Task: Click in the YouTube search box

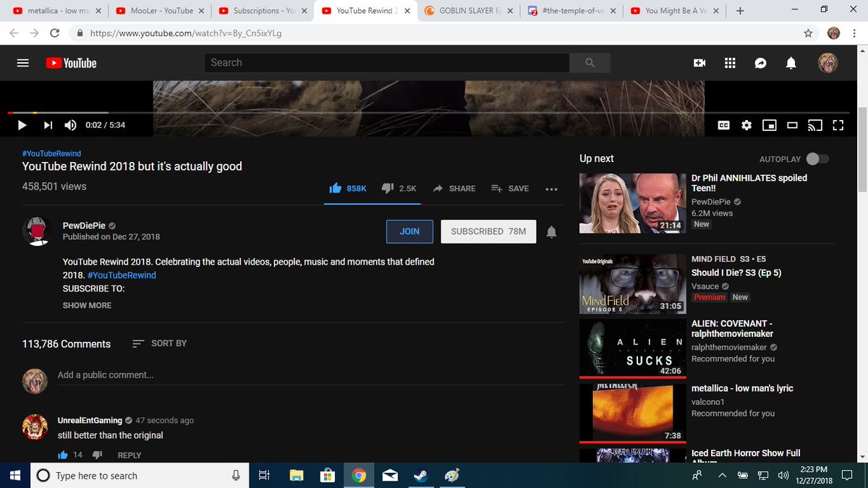Action: [387, 63]
